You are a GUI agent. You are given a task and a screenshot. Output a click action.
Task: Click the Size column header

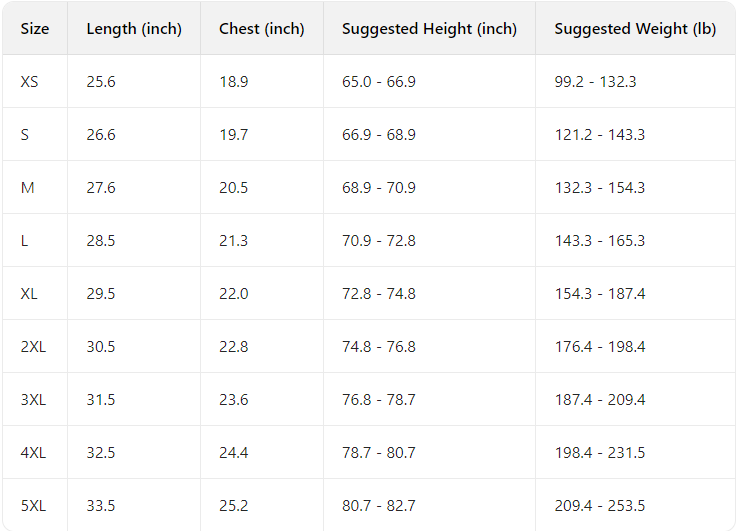coord(34,29)
